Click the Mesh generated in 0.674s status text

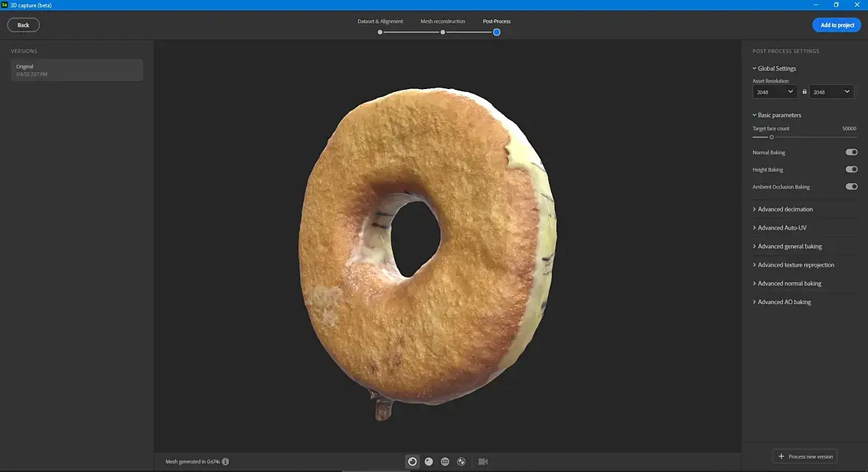193,462
